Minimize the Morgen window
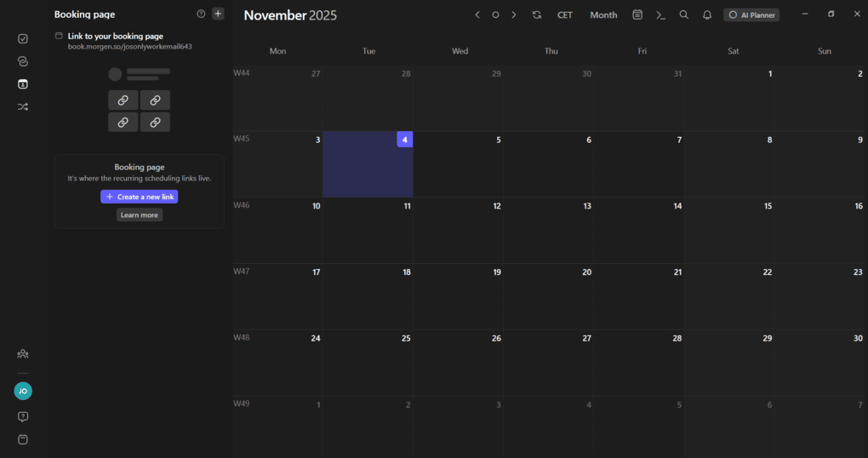The width and height of the screenshot is (868, 458). [805, 14]
